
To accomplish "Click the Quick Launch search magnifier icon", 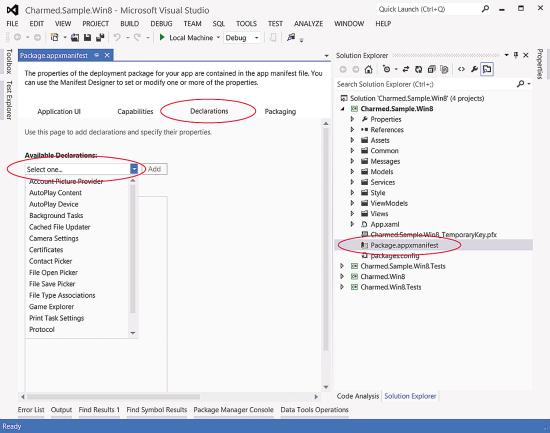I will pyautogui.click(x=485, y=9).
